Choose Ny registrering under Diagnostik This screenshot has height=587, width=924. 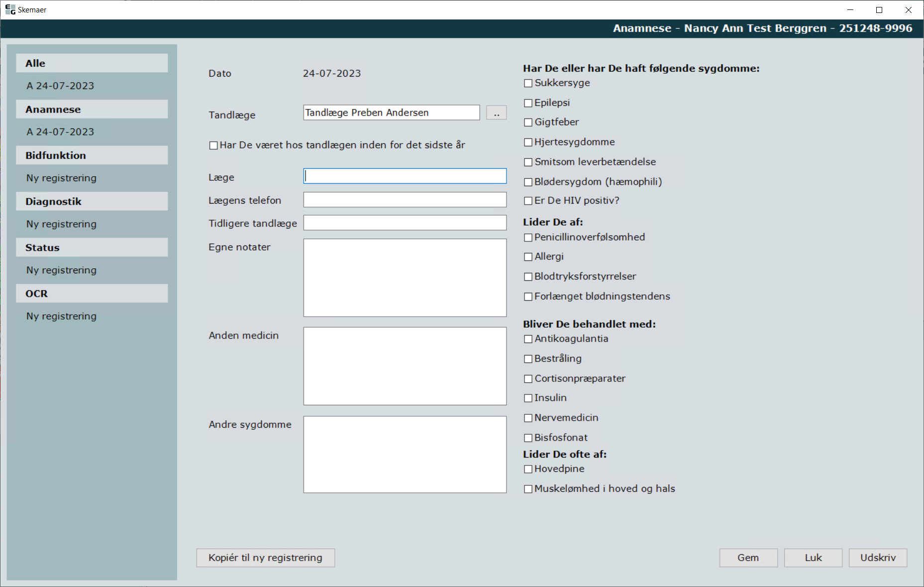[61, 224]
